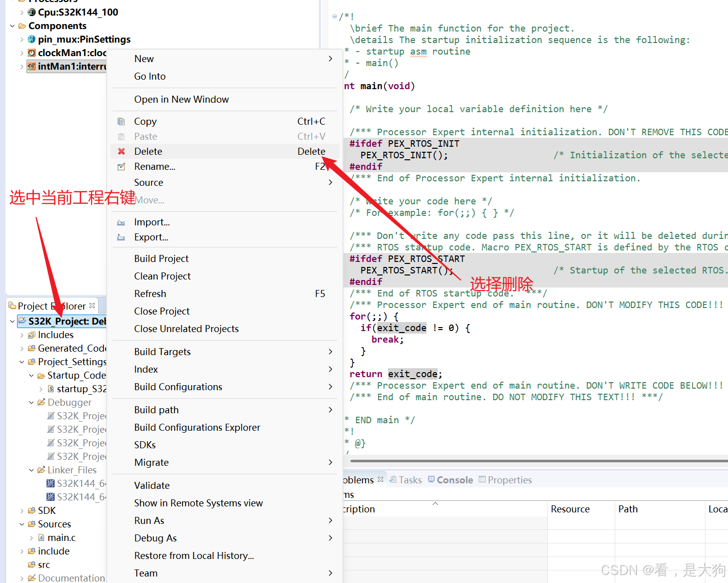Close the Problems view tab
The image size is (728, 583).
tap(381, 479)
